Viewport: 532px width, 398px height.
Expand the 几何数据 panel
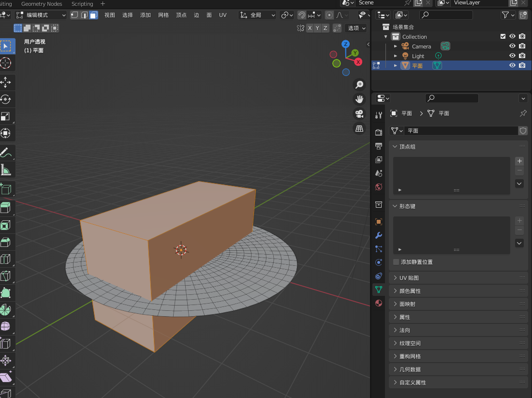click(x=458, y=369)
